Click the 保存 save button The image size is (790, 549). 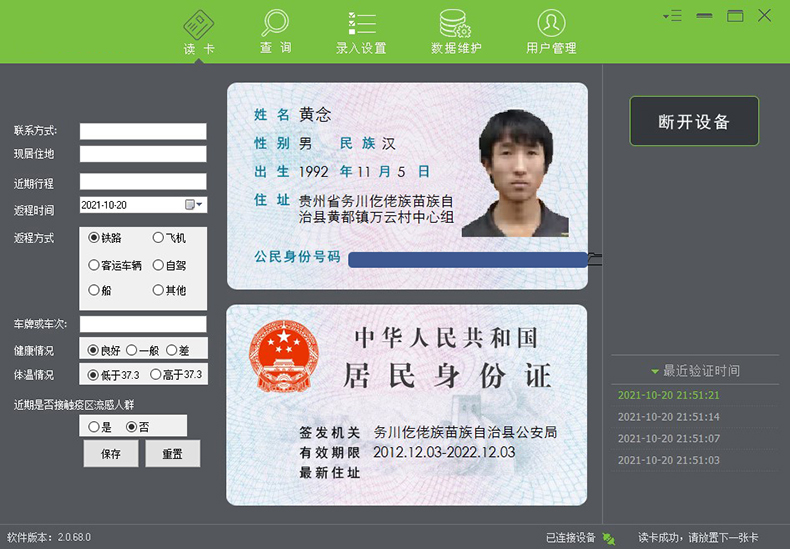pos(110,453)
